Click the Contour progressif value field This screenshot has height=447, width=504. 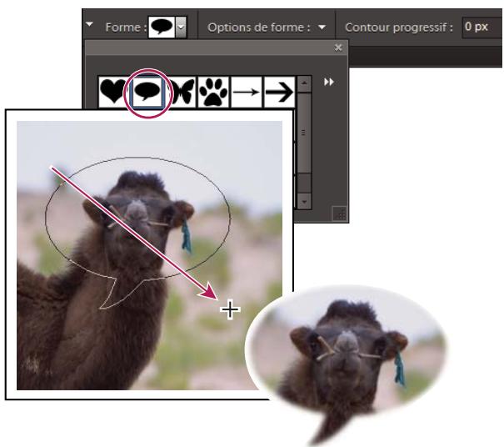[482, 28]
